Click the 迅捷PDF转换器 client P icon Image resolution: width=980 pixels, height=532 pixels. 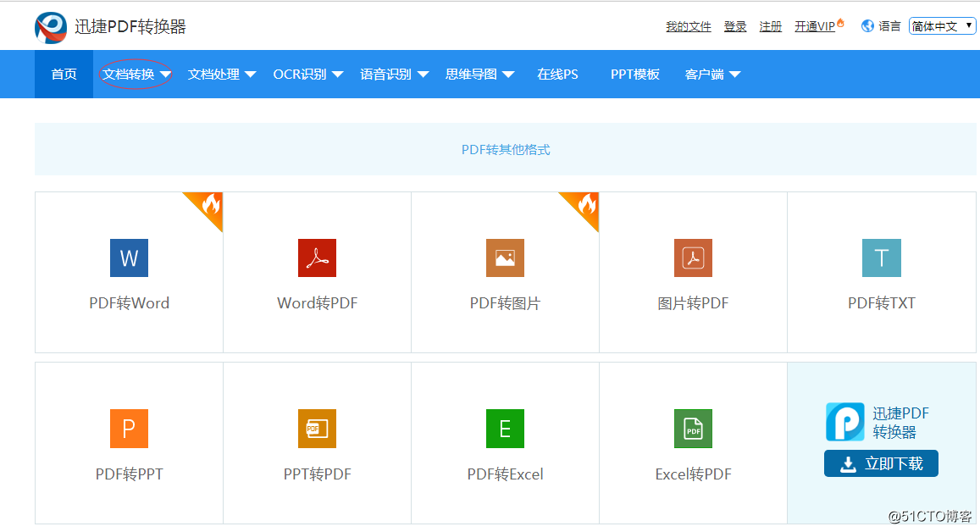click(x=845, y=422)
